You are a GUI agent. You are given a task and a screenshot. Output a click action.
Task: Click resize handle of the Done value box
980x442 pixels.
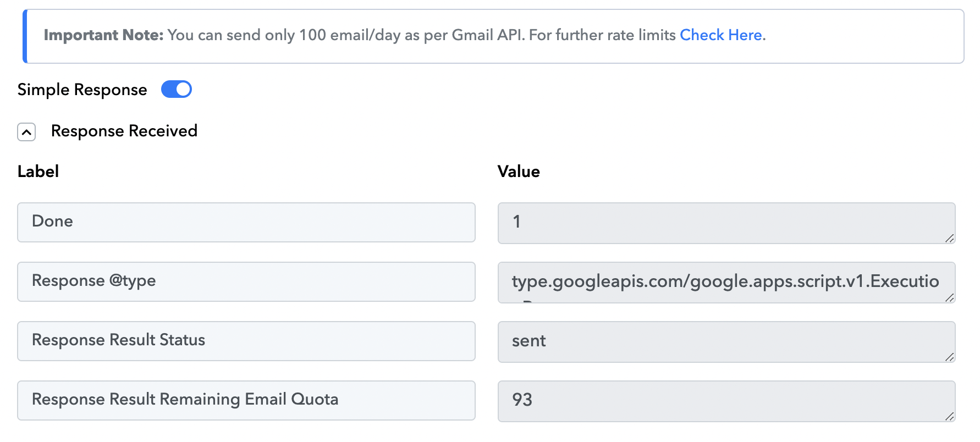[x=950, y=238]
